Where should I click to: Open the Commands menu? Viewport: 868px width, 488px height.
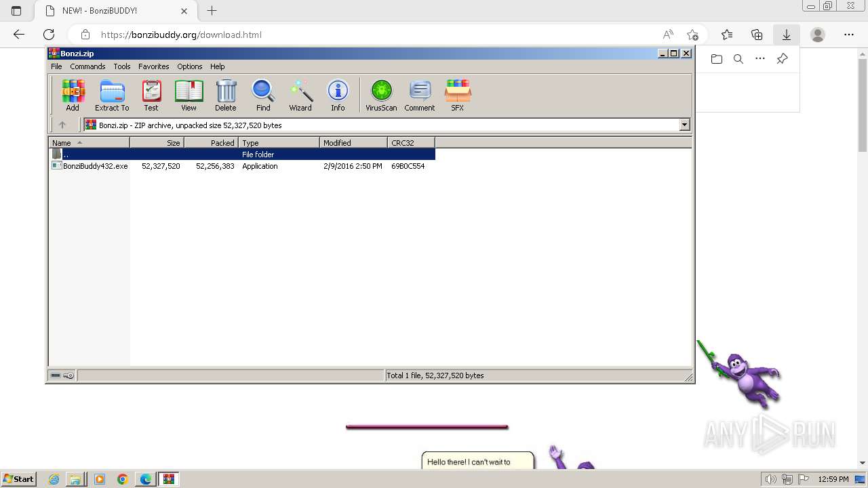click(x=87, y=66)
